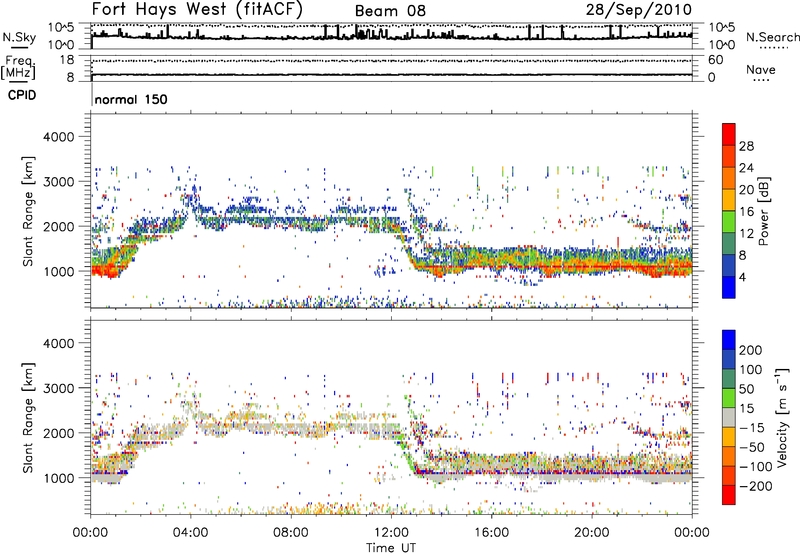This screenshot has height=554, width=800.
Task: Click 'Slant Range [km]' label of power panel
Action: 28,211
